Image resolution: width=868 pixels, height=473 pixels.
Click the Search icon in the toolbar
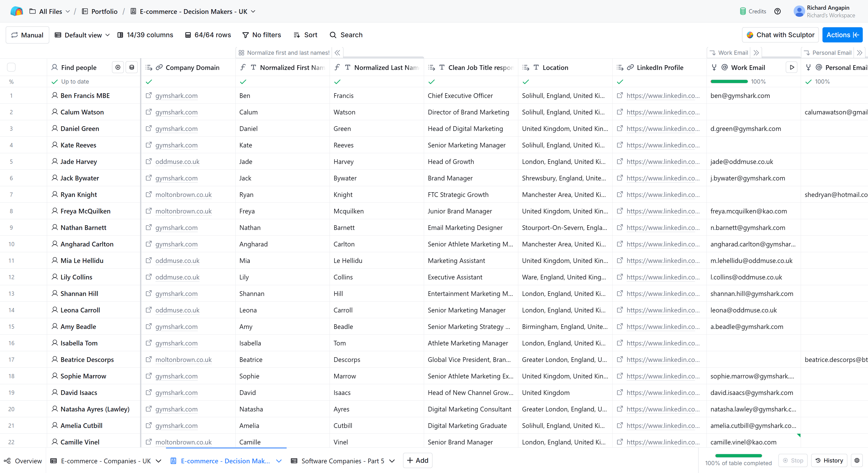[333, 35]
